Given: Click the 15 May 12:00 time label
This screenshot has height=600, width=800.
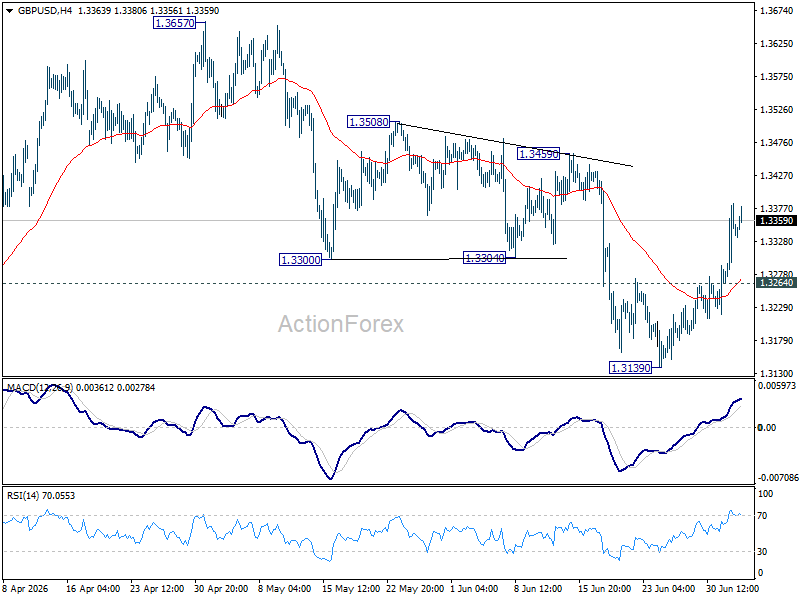Looking at the screenshot, I should (x=353, y=588).
